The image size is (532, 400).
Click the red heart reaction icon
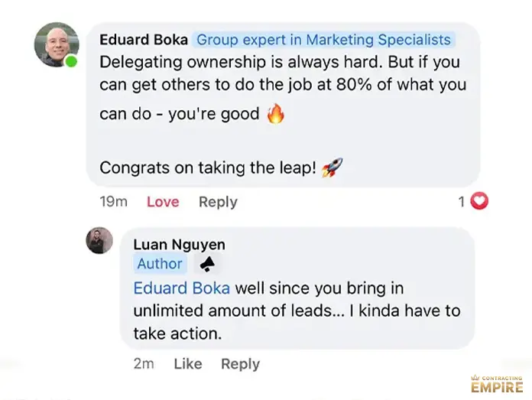[x=479, y=201]
